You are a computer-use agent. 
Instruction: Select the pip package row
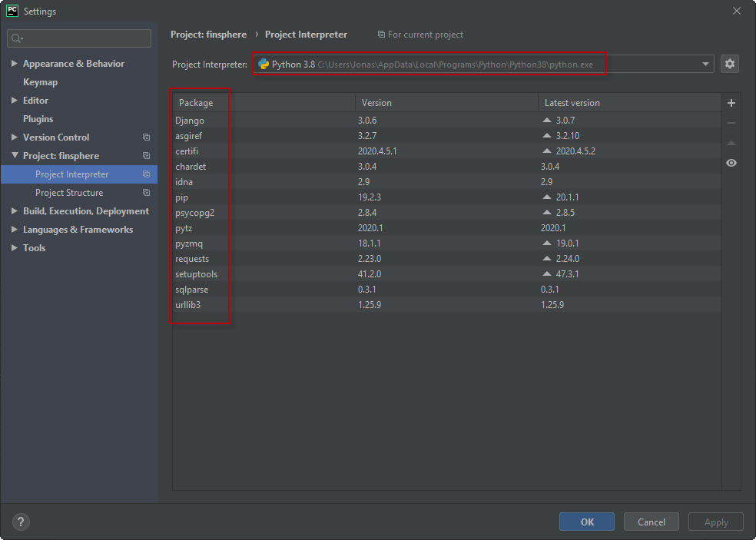447,197
